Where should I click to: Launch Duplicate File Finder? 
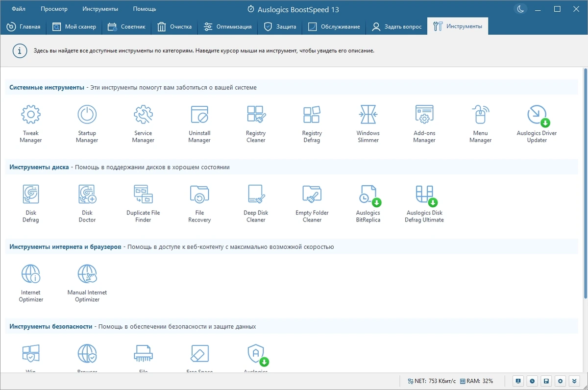(x=143, y=203)
